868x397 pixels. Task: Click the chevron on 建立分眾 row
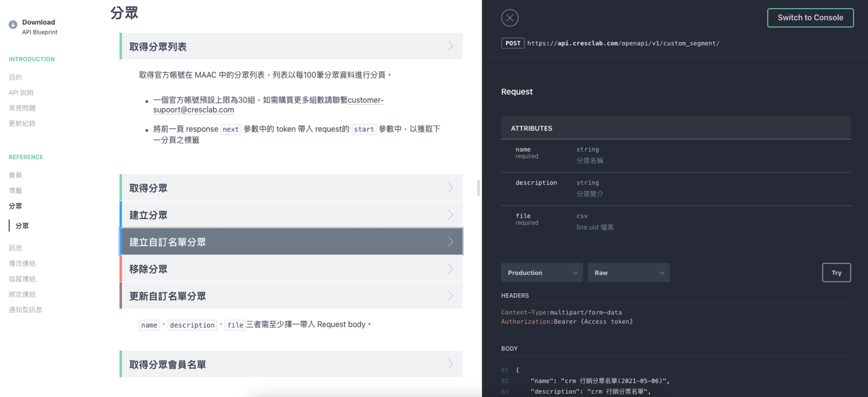450,215
